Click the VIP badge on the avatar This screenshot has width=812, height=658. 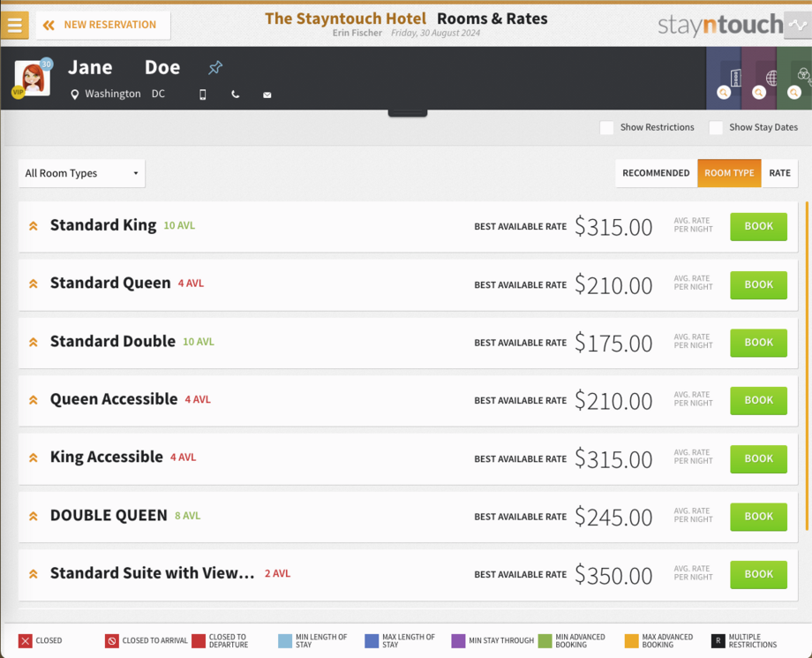click(x=19, y=92)
